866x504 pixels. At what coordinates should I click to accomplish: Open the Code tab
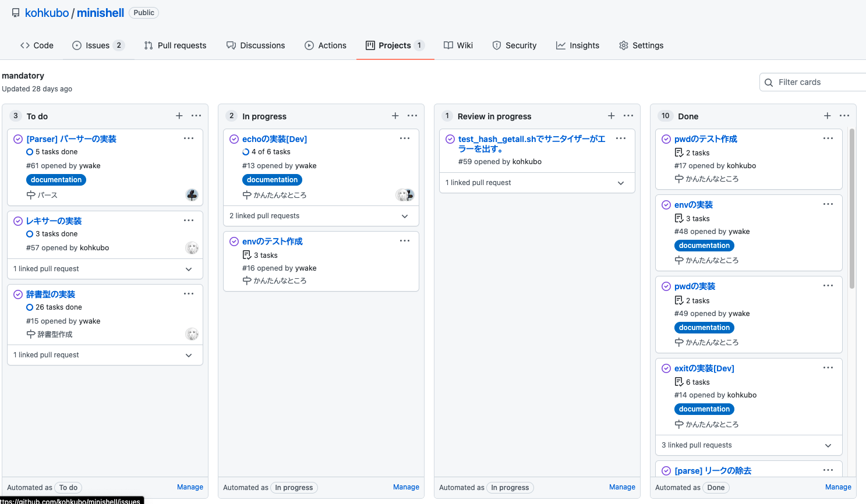click(x=37, y=45)
